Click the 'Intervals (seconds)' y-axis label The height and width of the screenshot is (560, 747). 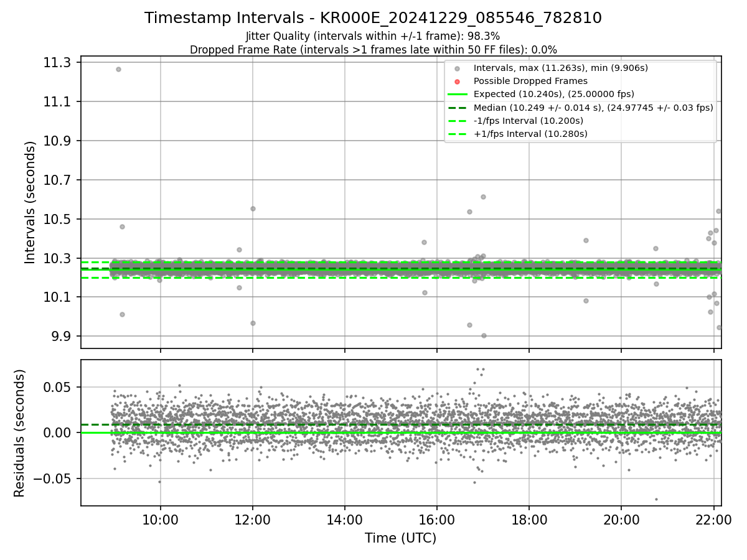[x=29, y=202]
